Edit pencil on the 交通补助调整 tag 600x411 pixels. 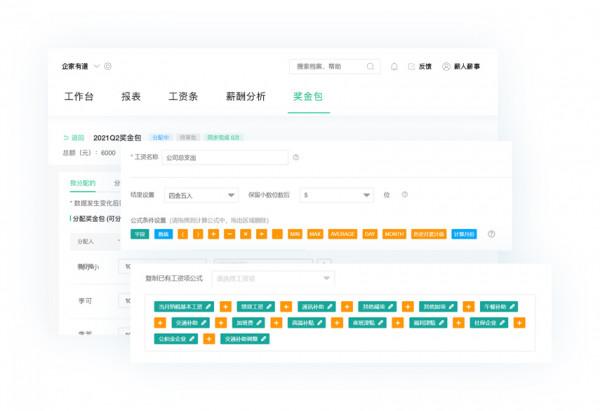264,339
